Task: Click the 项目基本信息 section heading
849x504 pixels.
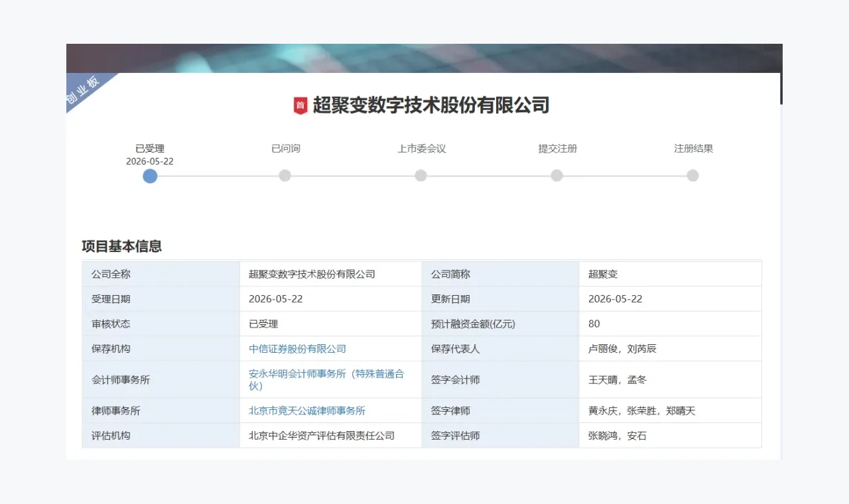Action: (121, 247)
